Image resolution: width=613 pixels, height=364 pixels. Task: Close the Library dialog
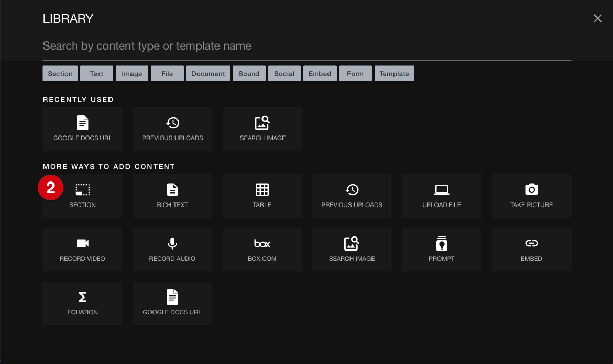pos(597,18)
